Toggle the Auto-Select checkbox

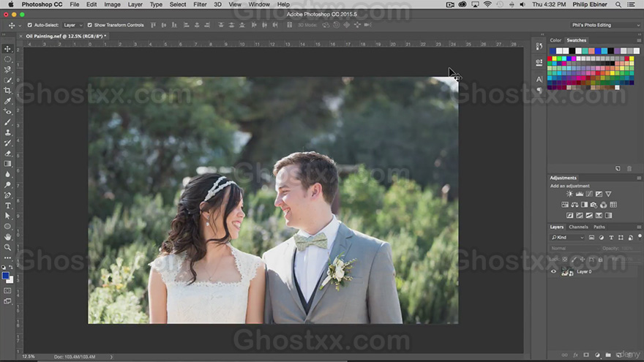coord(29,25)
